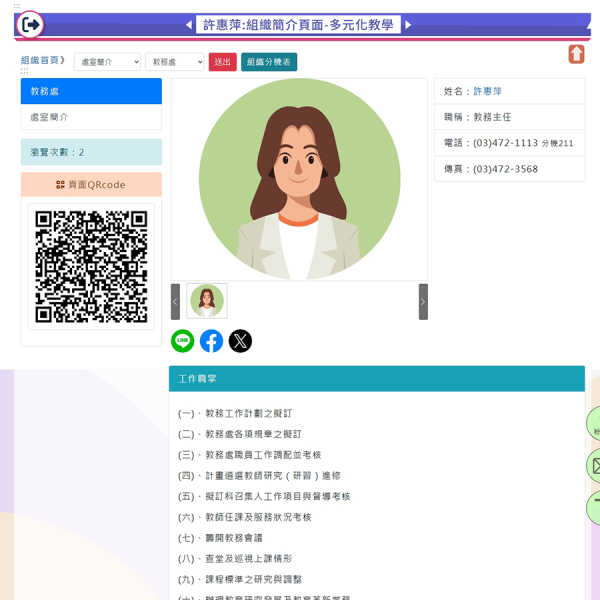Click previous image arrow in gallery strip

click(175, 302)
